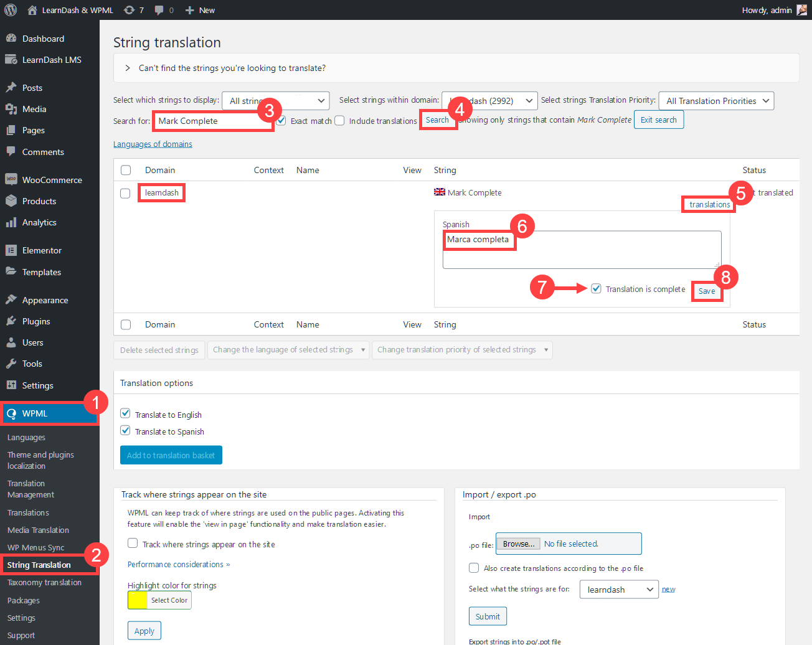
Task: Open the learndash strings-for dropdown
Action: 619,590
